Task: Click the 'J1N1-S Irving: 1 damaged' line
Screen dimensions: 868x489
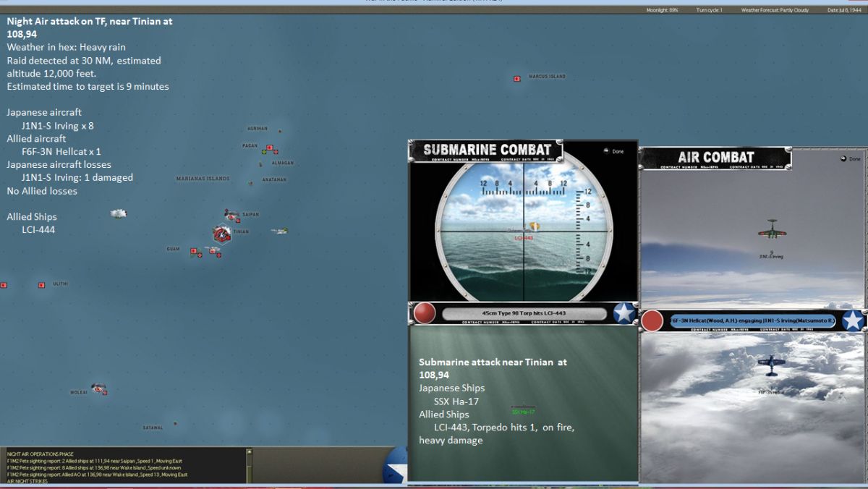Action: (x=77, y=178)
